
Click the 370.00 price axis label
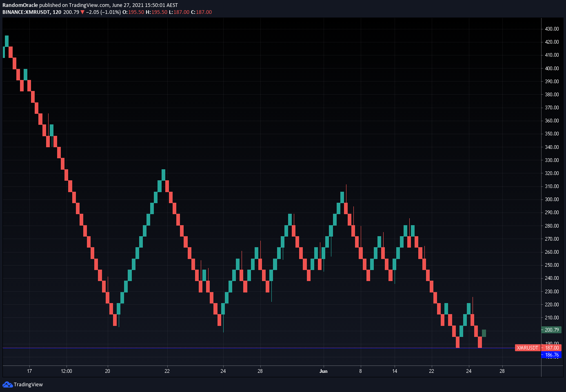coord(552,108)
